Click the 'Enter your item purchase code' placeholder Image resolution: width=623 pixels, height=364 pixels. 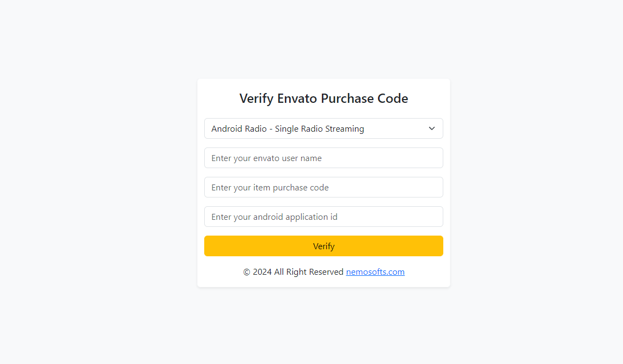point(270,187)
